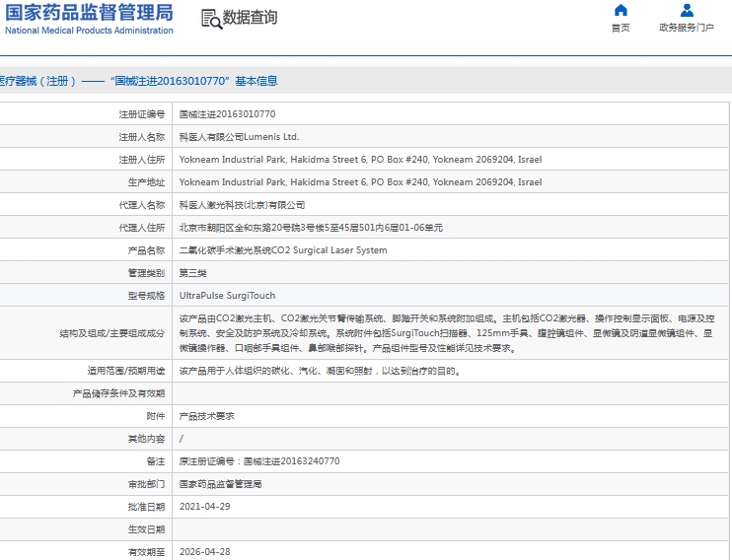Click the 备注 row label

tap(156, 461)
